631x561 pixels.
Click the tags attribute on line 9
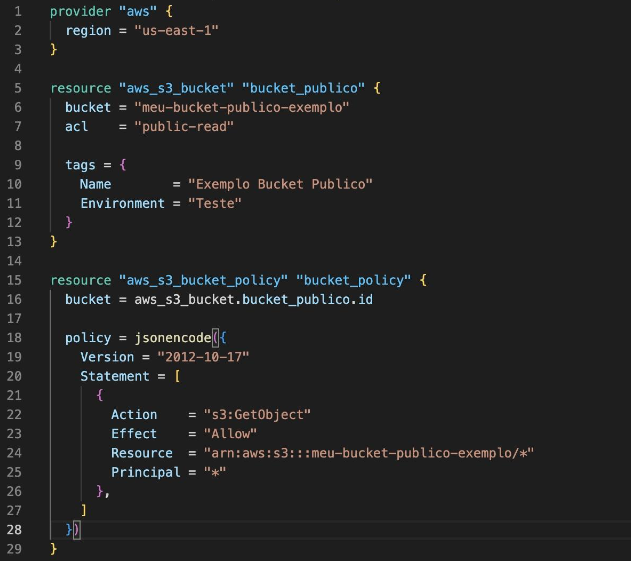tap(80, 165)
